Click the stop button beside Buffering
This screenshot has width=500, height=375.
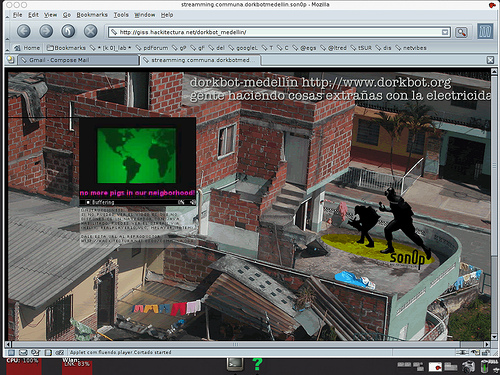[x=88, y=202]
